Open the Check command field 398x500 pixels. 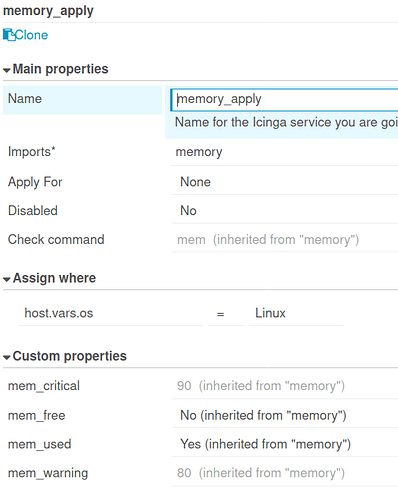click(285, 240)
